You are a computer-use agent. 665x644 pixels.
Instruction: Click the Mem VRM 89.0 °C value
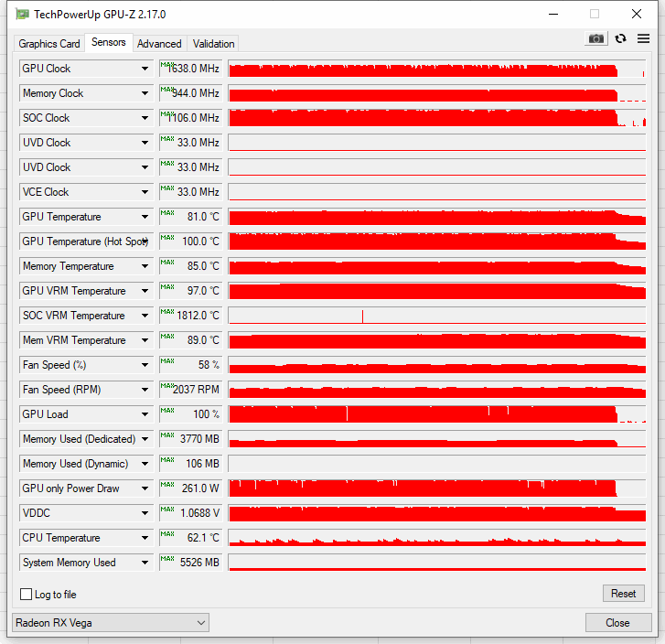(x=191, y=340)
